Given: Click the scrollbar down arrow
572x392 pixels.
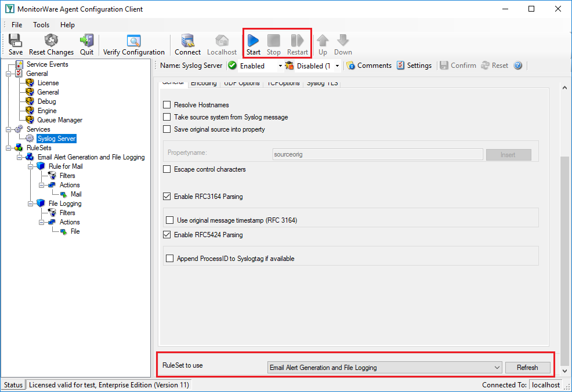Looking at the screenshot, I should (564, 371).
